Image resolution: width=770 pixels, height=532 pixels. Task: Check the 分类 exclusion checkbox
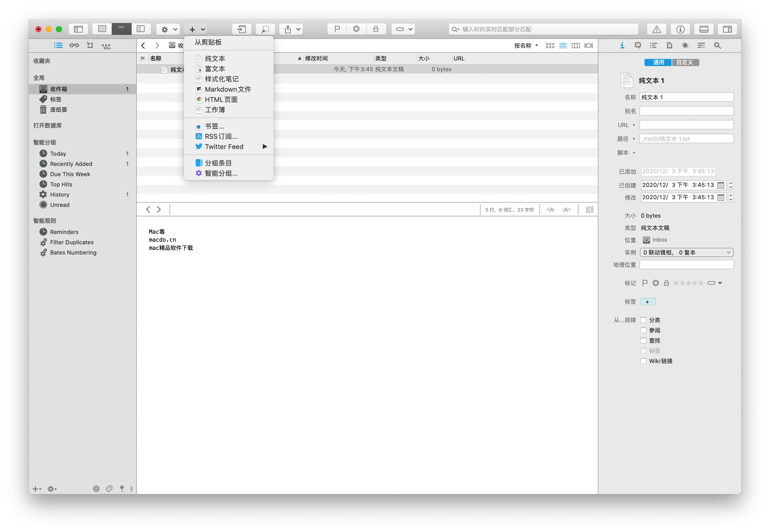pyautogui.click(x=643, y=320)
